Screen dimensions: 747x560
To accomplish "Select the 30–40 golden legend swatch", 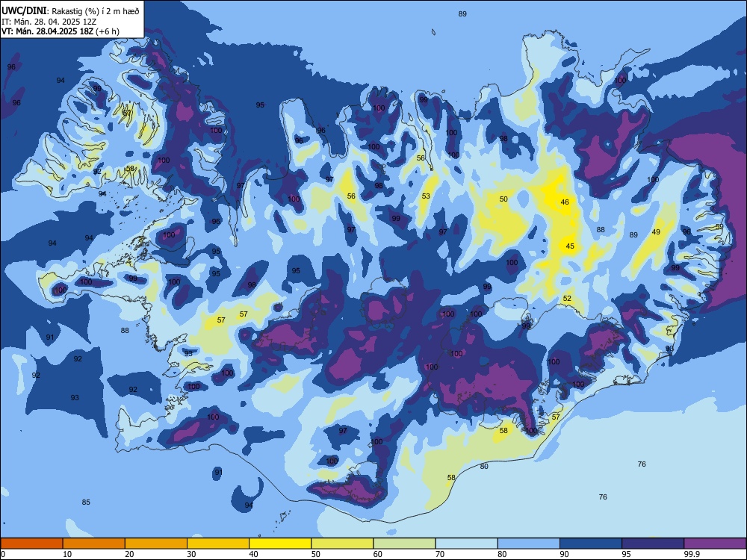I will 218,544.
